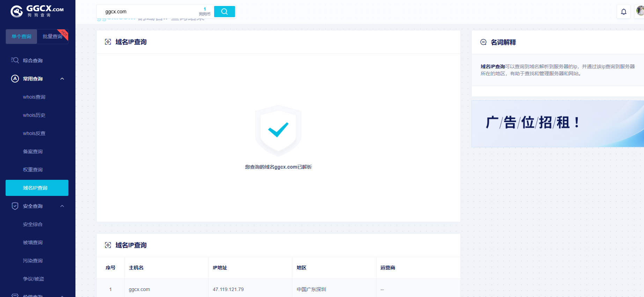Select the highlighted 域名IP查询 sidebar item
The width and height of the screenshot is (644, 297).
[37, 188]
